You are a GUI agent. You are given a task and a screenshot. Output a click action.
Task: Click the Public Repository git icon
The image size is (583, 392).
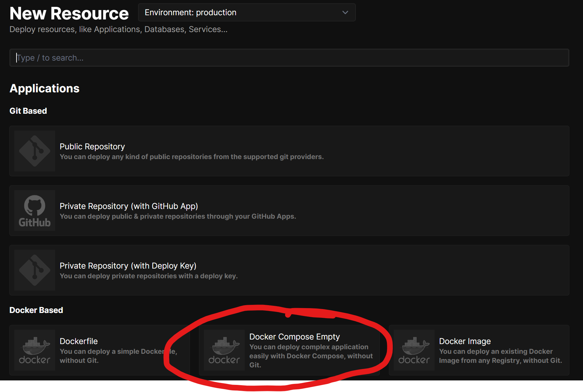click(x=35, y=151)
